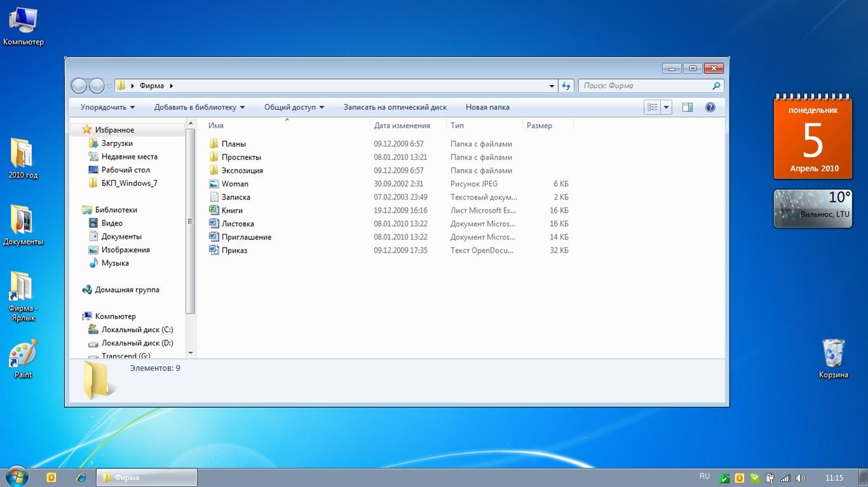Click the Internet Explorer taskbar icon
Image resolution: width=868 pixels, height=487 pixels.
81,477
